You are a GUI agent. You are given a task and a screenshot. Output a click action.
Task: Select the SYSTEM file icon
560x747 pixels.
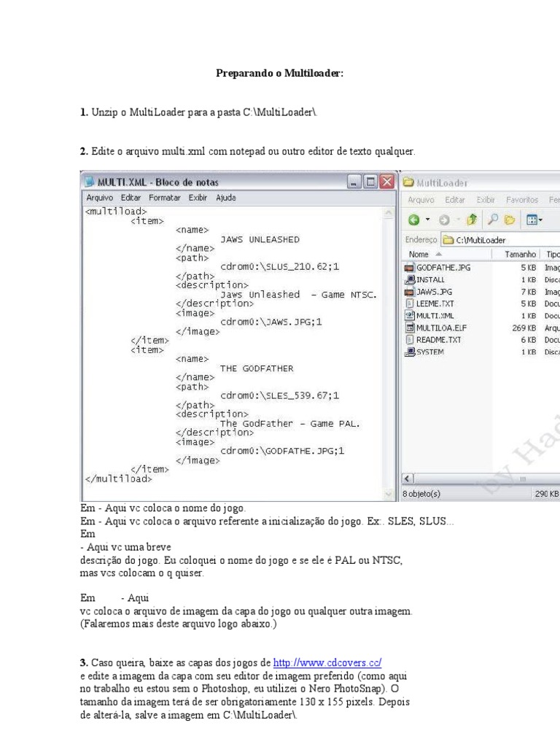(x=409, y=352)
